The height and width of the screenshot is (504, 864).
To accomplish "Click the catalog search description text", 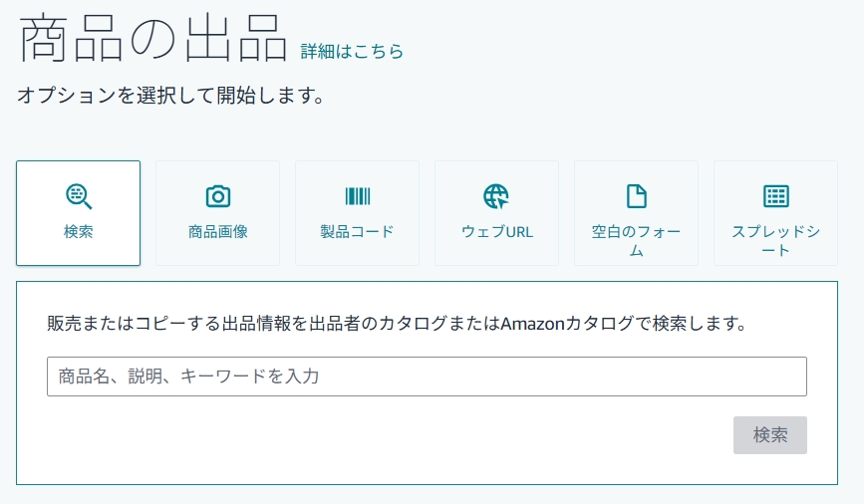I will [x=397, y=324].
